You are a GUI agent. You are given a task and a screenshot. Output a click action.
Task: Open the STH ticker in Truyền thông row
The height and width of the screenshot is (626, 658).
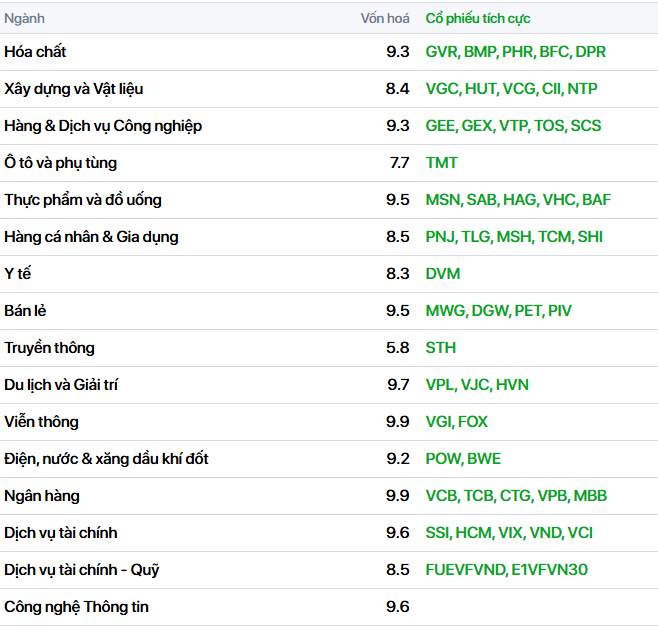pos(441,348)
